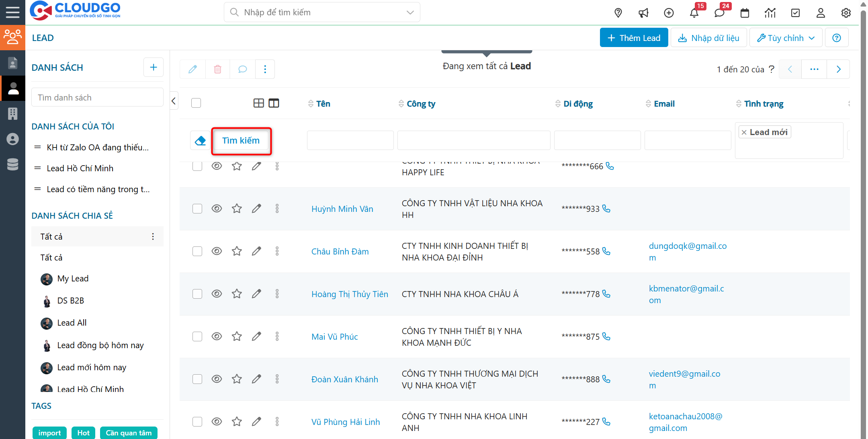Click the Tìm danh sách search field
The image size is (868, 439).
[x=97, y=98]
